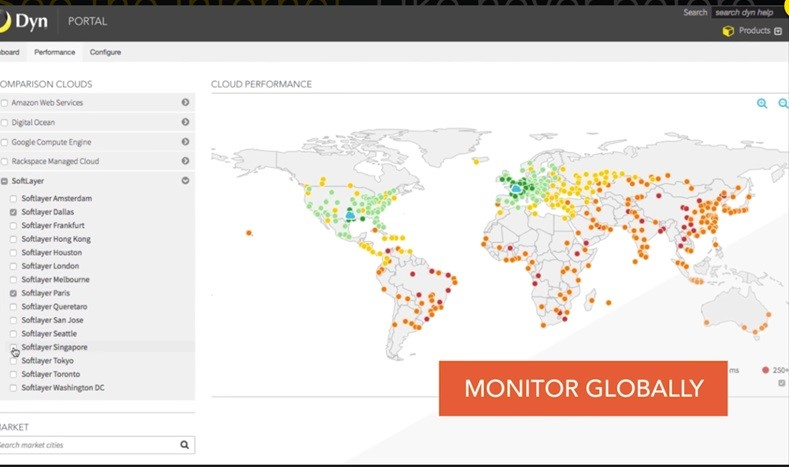Enable Softlayer Frankfurt checkbox
This screenshot has width=789, height=467.
point(14,226)
